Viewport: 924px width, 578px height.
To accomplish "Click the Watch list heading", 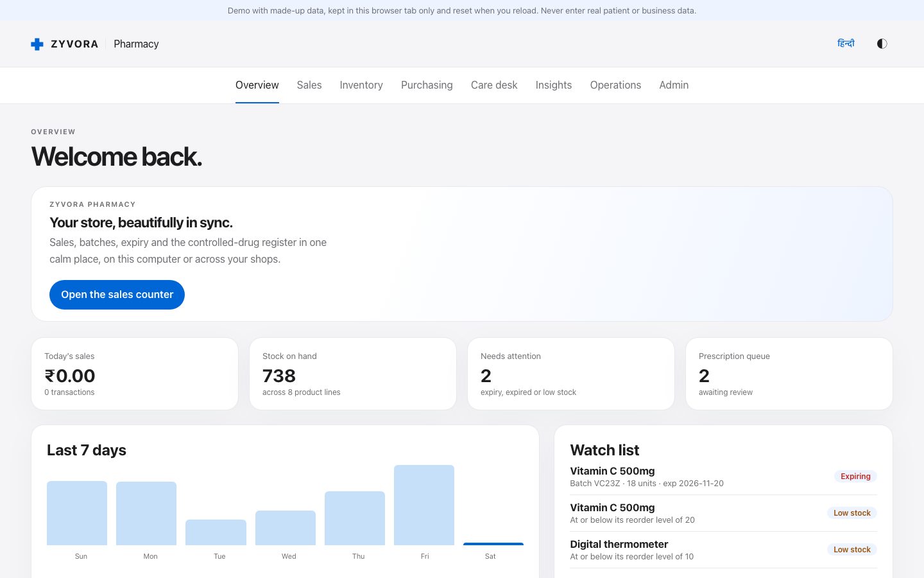I will pos(604,450).
